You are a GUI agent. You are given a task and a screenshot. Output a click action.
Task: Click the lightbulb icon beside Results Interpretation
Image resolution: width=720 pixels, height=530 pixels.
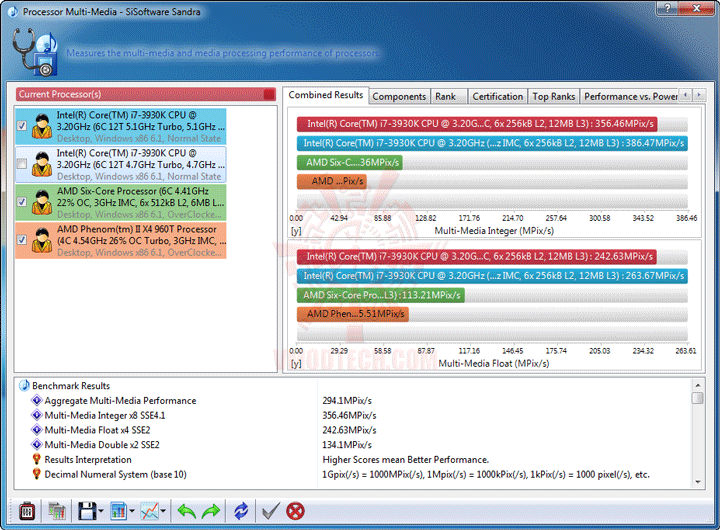click(x=37, y=459)
